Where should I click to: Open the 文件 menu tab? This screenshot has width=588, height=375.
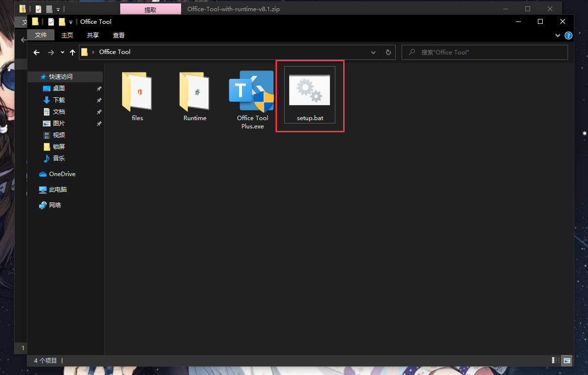coord(41,35)
